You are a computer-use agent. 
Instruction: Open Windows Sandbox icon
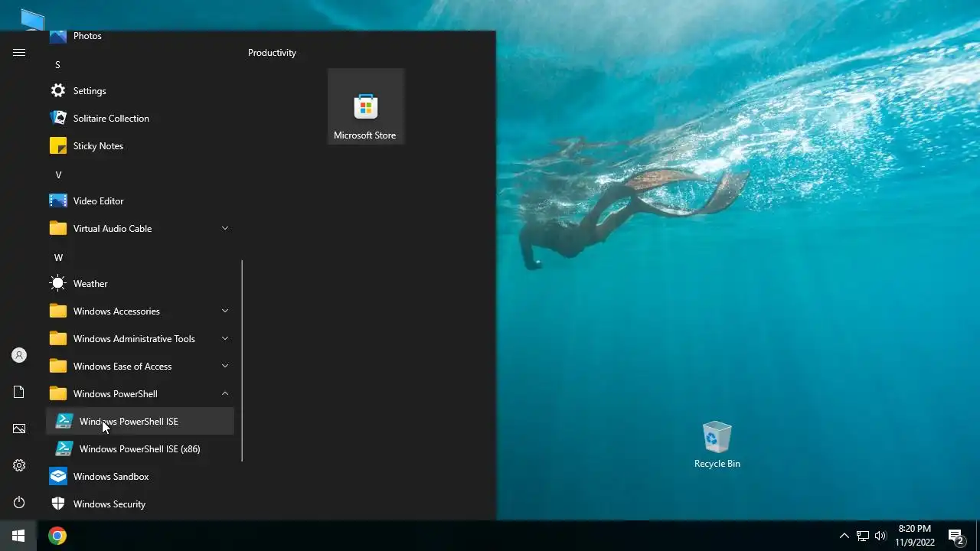click(58, 476)
